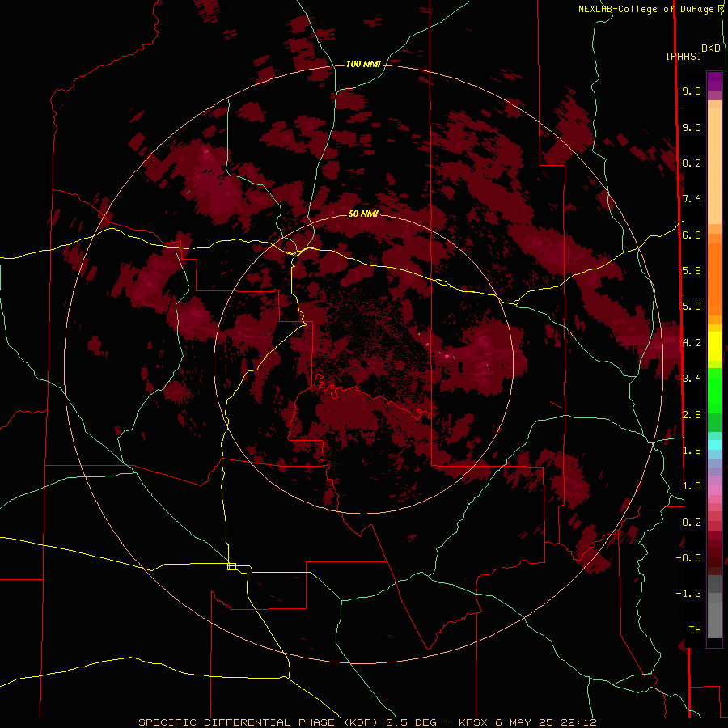Click the 6.6 value on the color scale
Screen dimensions: 728x728
(x=692, y=235)
